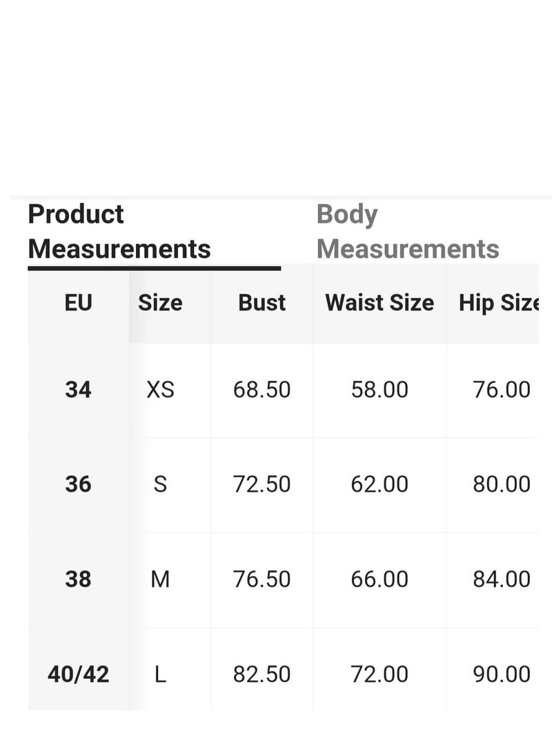Select the Hip Size column header
The image size is (552, 756).
(x=499, y=304)
